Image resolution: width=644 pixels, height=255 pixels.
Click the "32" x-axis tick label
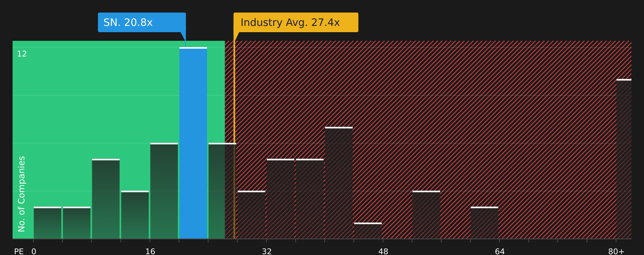267,251
